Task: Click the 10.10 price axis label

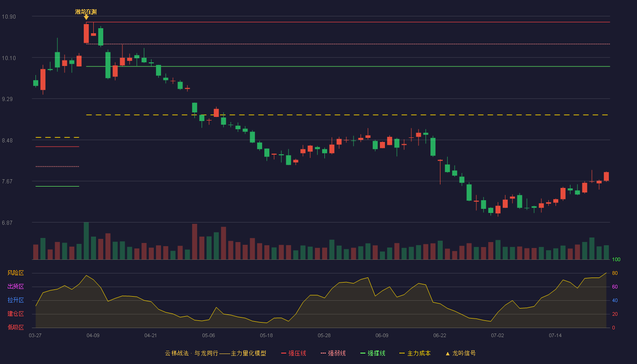Action: click(9, 58)
